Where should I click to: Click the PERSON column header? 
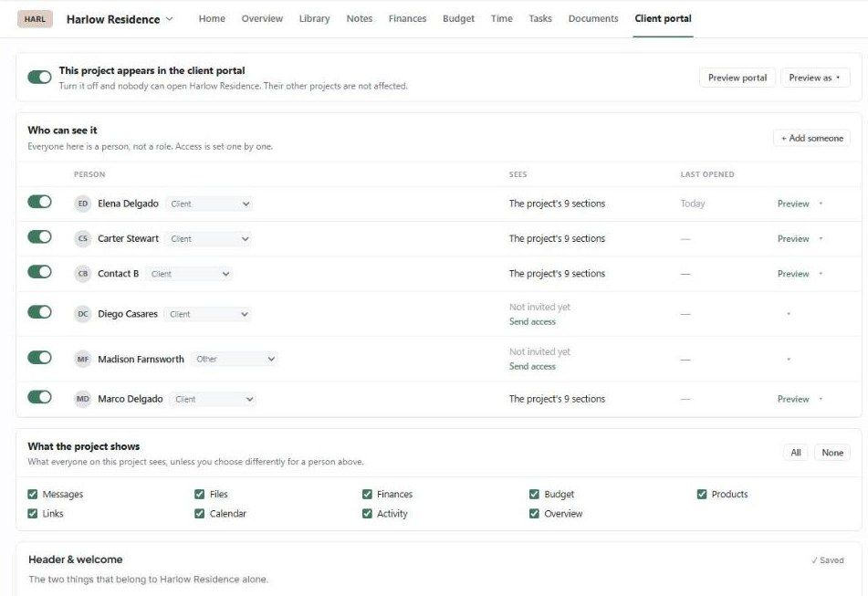pyautogui.click(x=89, y=174)
